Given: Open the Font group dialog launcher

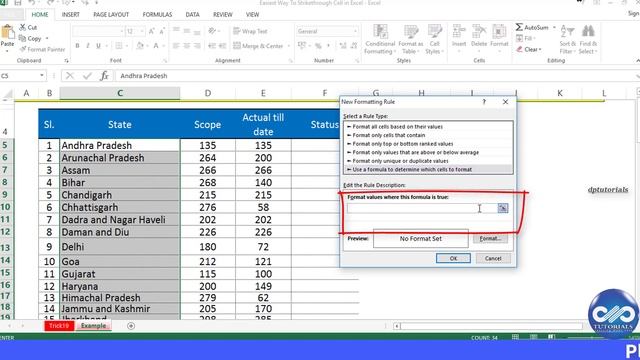Looking at the screenshot, I should click(x=165, y=61).
